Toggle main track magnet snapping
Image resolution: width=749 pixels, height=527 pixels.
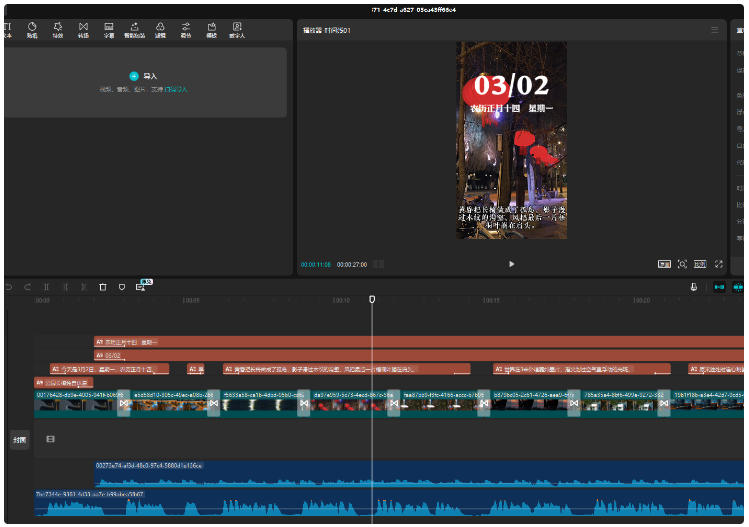pyautogui.click(x=718, y=287)
